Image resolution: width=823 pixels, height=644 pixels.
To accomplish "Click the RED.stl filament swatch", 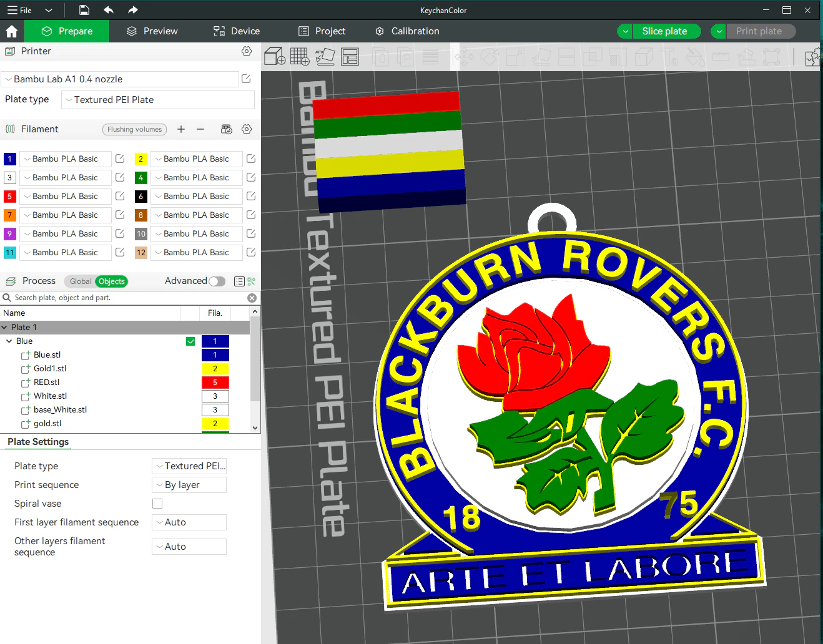I will (215, 383).
